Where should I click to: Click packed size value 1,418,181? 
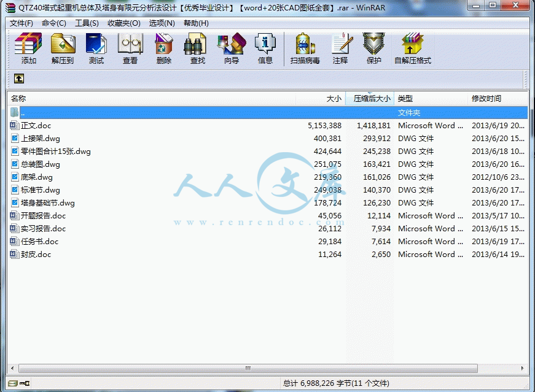373,125
